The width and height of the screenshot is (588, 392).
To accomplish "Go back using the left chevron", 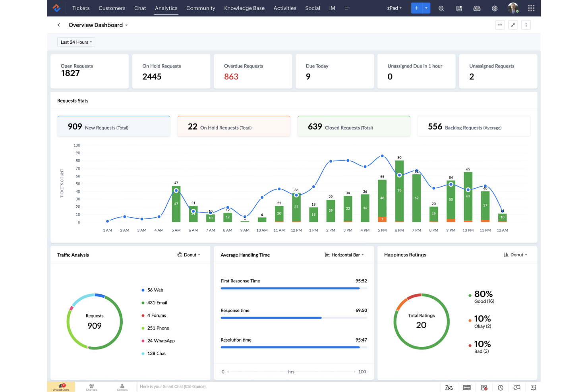I will coord(59,25).
